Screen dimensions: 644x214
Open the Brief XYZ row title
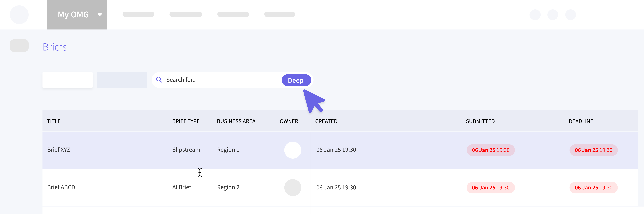[x=58, y=150]
